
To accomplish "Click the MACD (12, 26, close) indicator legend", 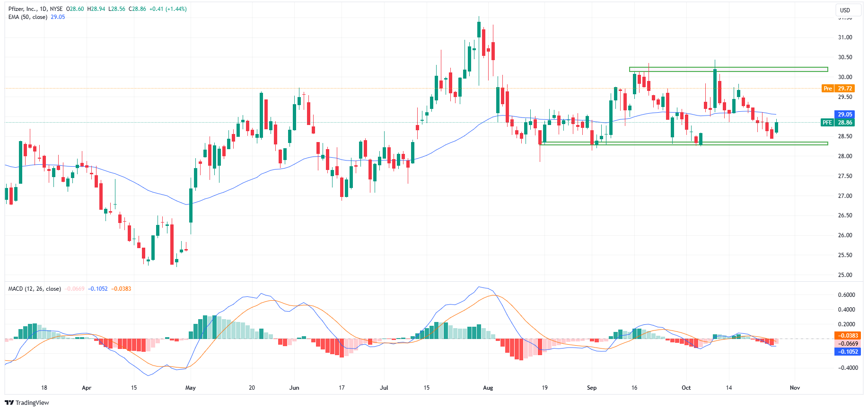I will (35, 289).
